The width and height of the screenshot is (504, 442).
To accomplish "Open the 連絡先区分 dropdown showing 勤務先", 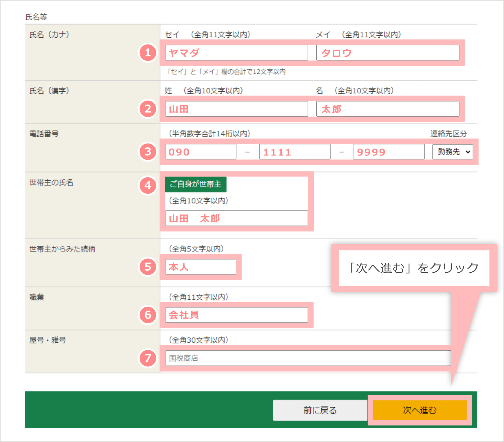I will pyautogui.click(x=452, y=152).
